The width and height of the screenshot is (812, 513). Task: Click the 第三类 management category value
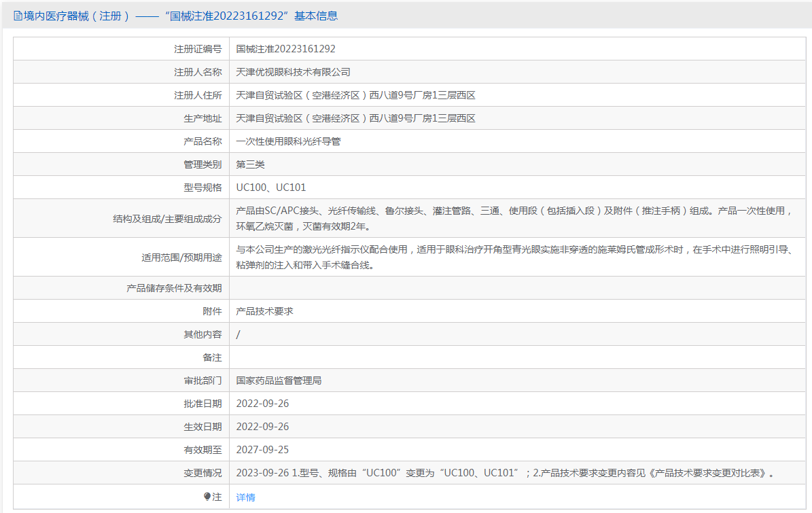pos(251,164)
